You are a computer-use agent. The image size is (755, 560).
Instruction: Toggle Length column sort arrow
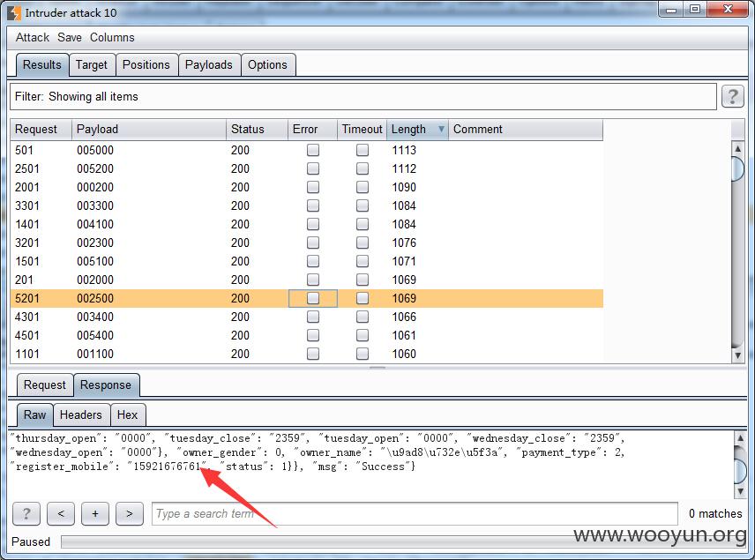point(441,129)
